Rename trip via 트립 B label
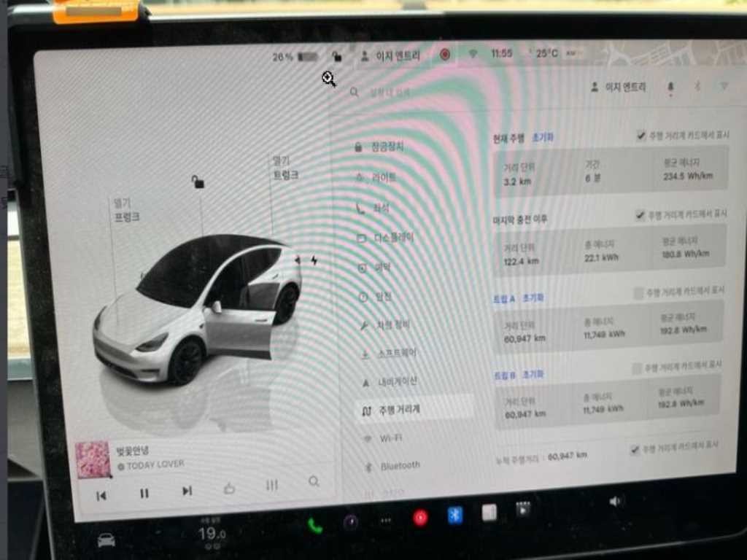The image size is (747, 560). (505, 376)
